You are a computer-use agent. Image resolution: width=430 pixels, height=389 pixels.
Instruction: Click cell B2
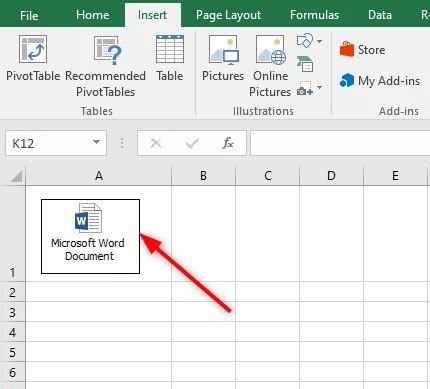(203, 292)
